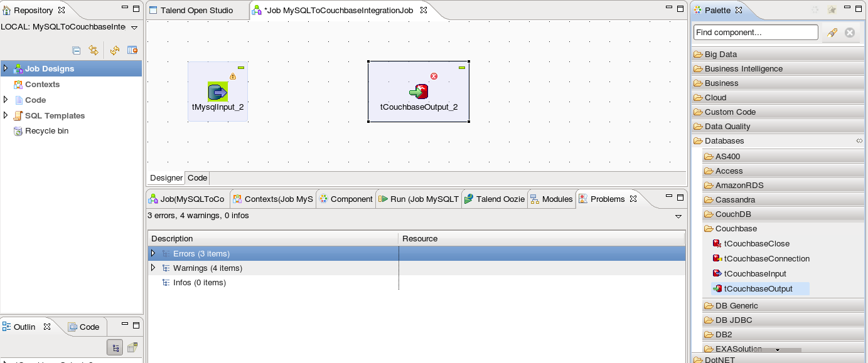Click the Resource column header
Viewport: 868px width, 363px height.
tap(542, 238)
